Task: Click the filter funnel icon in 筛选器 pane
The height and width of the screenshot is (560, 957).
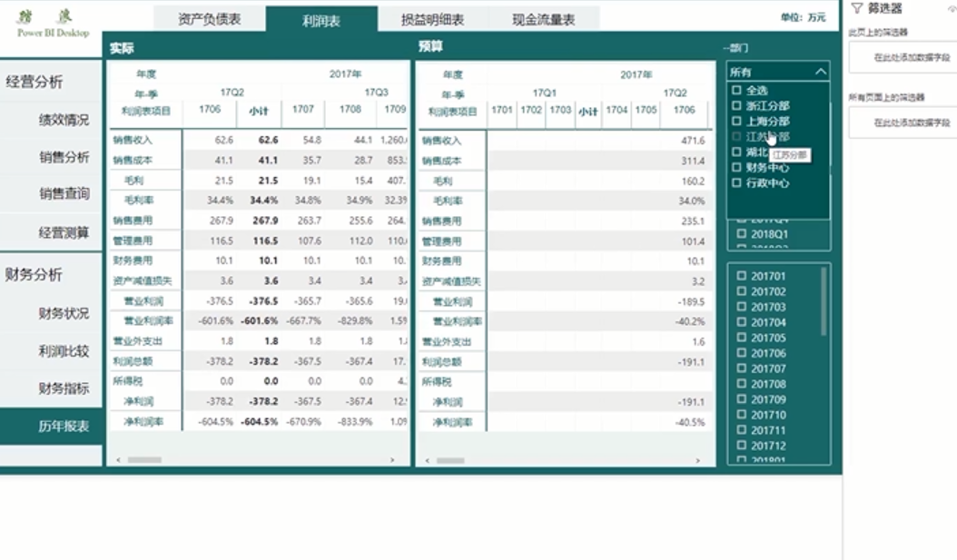Action: 855,8
